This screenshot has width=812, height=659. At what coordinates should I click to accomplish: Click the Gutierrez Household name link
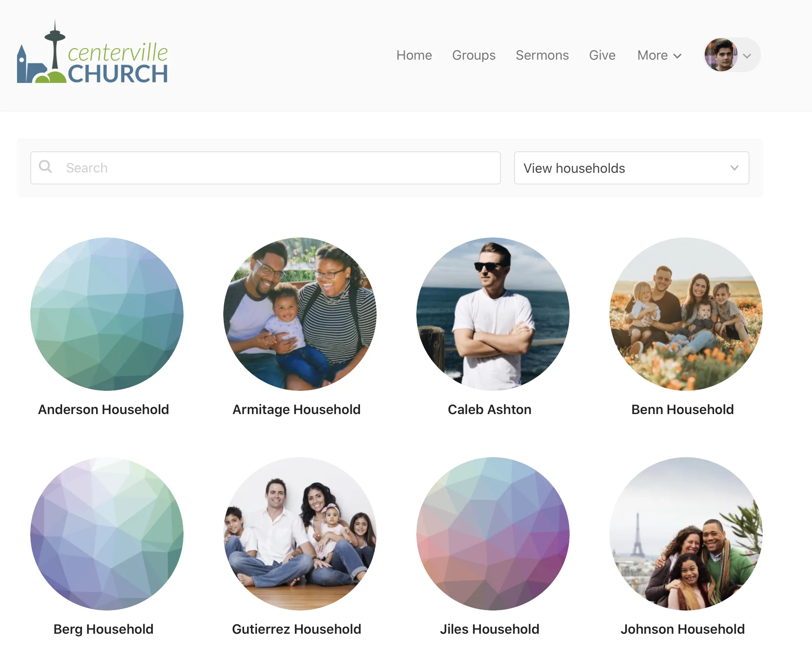click(x=297, y=629)
